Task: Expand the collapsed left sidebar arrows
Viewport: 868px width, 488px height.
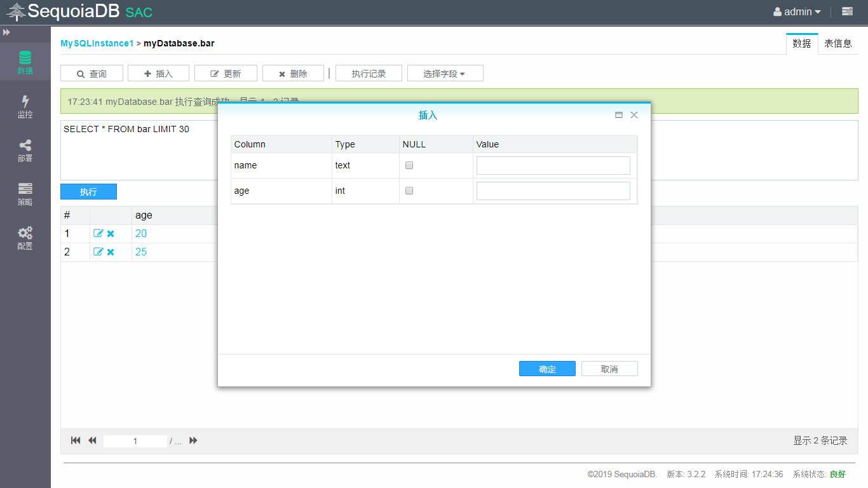Action: click(7, 32)
